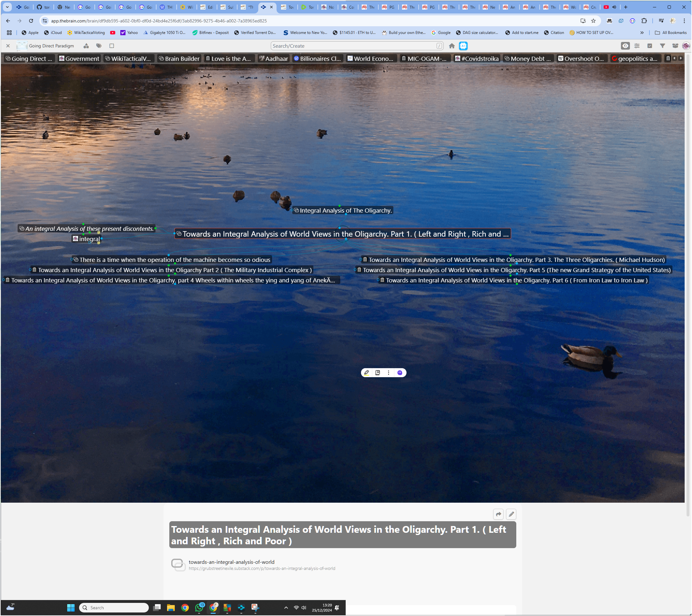Click the home thought icon
This screenshot has width=692, height=616.
(452, 46)
